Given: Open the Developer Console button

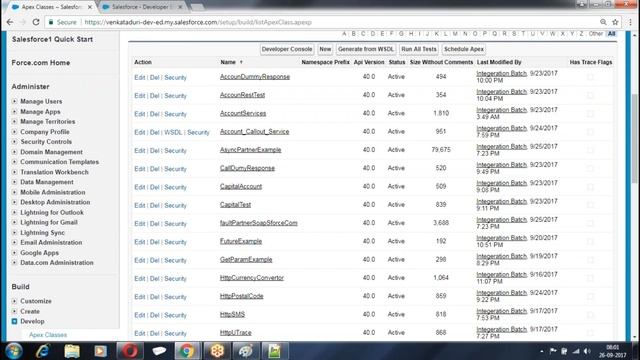Looking at the screenshot, I should 287,49.
